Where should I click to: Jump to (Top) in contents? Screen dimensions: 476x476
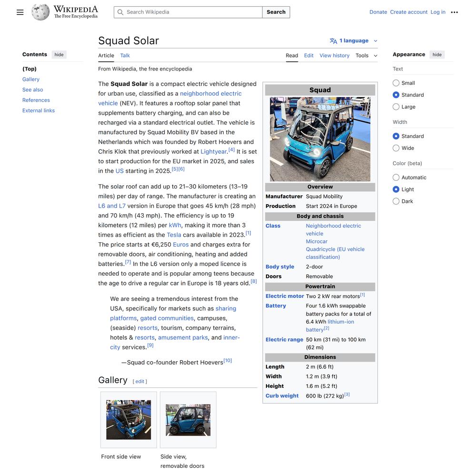coord(30,69)
